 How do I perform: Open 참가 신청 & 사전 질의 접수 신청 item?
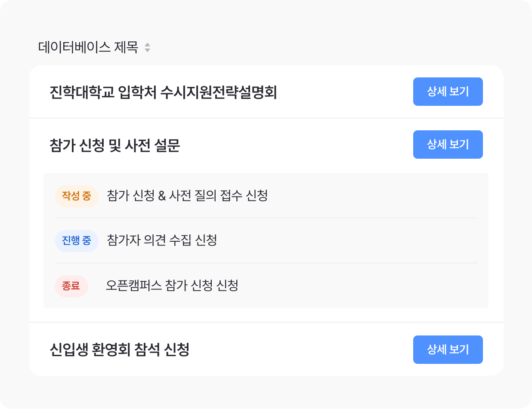[187, 196]
